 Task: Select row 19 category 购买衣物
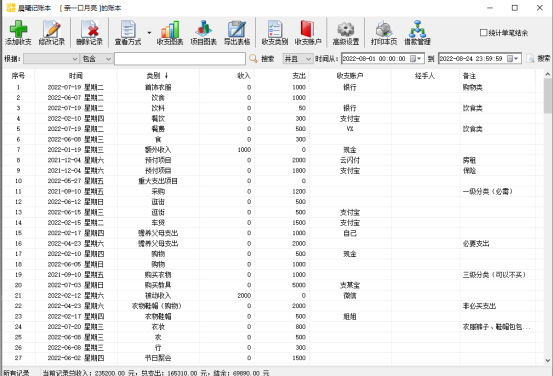pyautogui.click(x=158, y=274)
